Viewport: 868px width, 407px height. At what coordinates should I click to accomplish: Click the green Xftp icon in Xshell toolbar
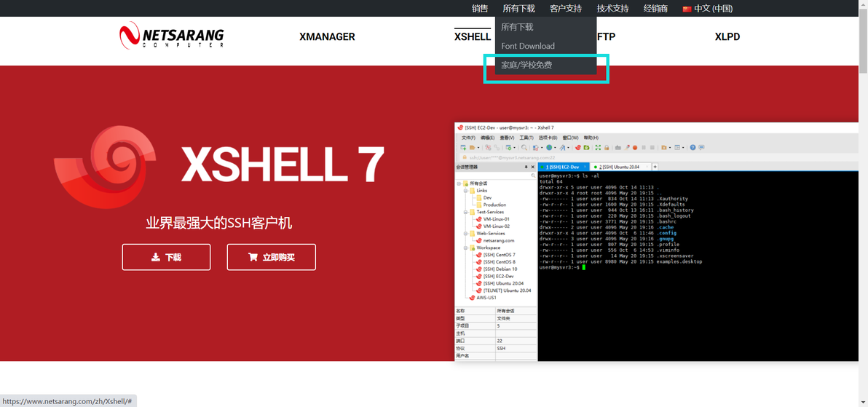point(586,147)
